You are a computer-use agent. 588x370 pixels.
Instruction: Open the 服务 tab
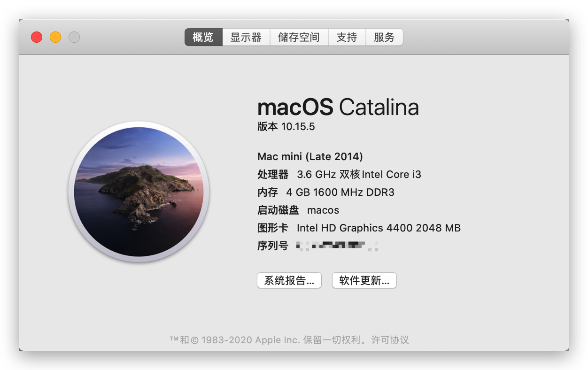click(384, 37)
